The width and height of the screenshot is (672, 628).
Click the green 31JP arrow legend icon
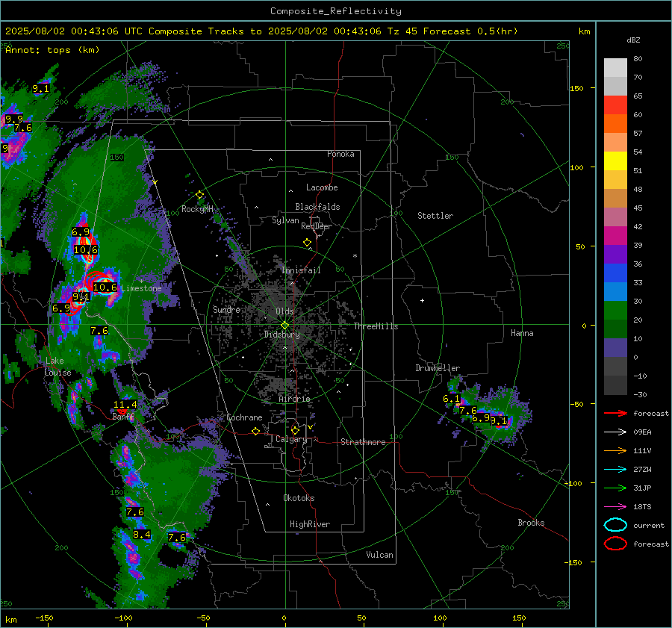click(615, 488)
